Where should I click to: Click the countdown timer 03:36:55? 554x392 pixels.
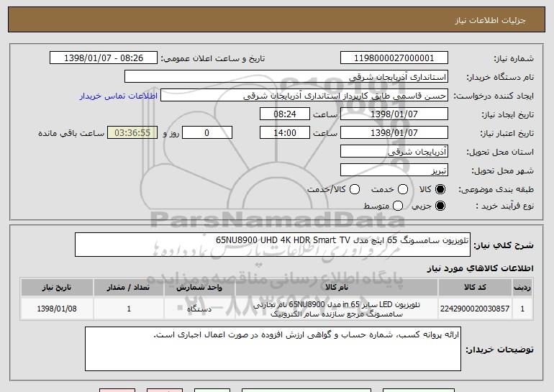132,133
